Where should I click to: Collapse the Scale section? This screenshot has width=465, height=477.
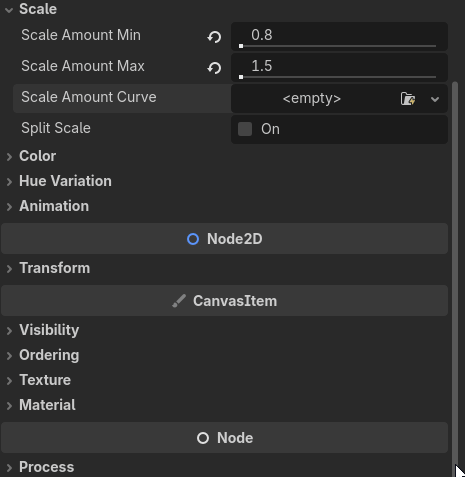click(x=9, y=10)
